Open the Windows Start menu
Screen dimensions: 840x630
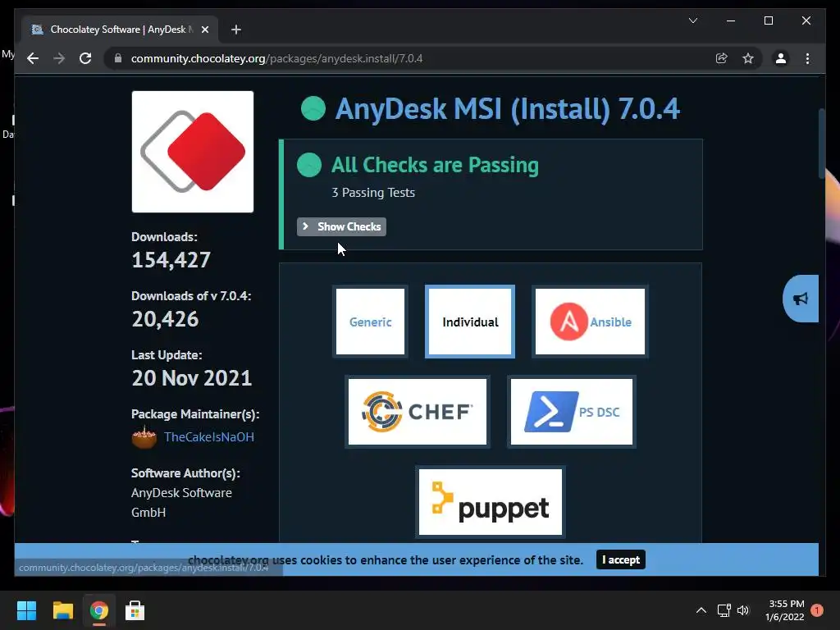click(26, 610)
